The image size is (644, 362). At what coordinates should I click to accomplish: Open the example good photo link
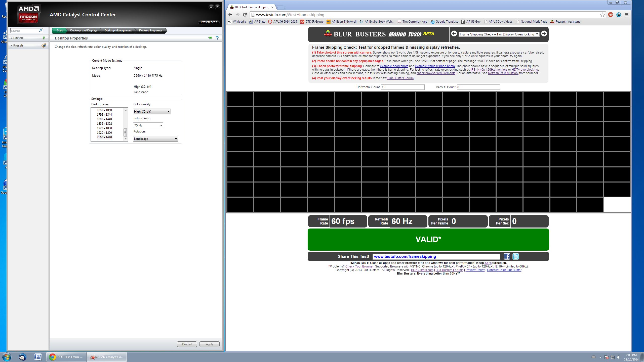click(x=394, y=66)
